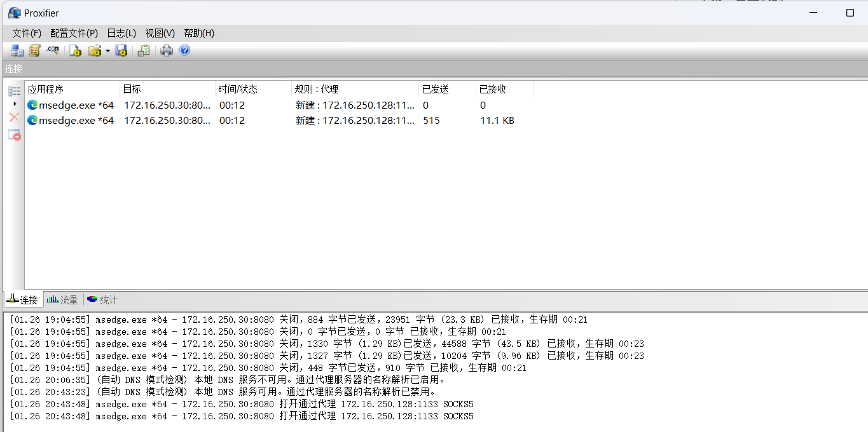This screenshot has width=868, height=432.
Task: Switch to the 连接 tab
Action: (23, 300)
